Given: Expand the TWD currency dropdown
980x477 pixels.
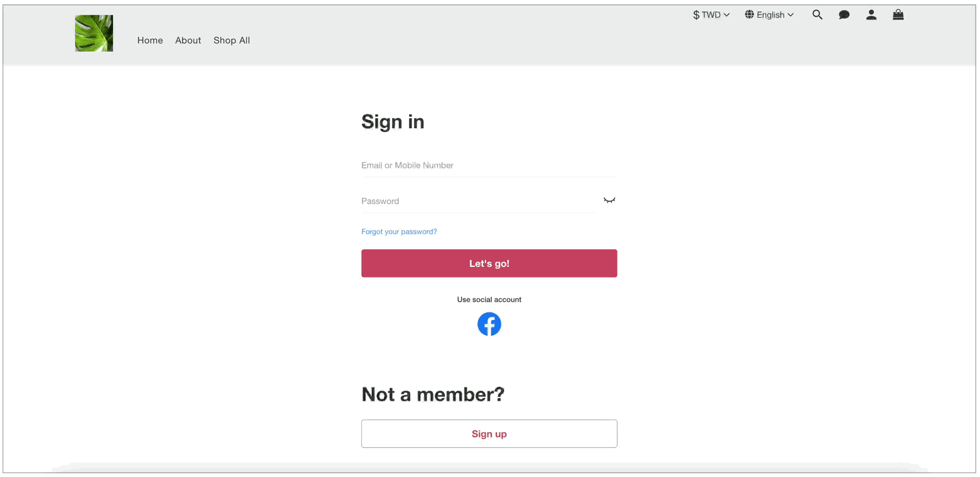Looking at the screenshot, I should point(711,15).
